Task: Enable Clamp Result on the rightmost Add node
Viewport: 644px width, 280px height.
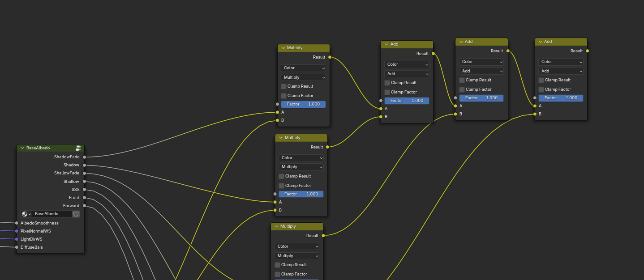Action: pos(541,80)
